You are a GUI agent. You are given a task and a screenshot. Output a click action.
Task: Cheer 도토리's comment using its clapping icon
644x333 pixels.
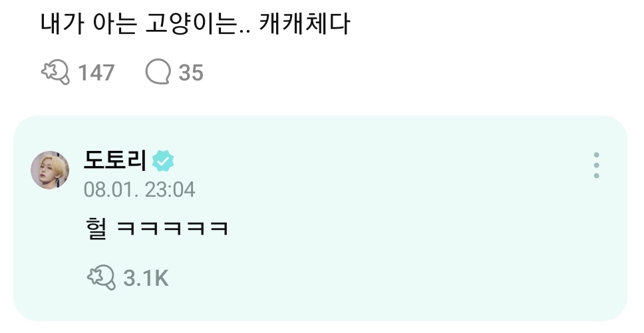click(x=101, y=277)
